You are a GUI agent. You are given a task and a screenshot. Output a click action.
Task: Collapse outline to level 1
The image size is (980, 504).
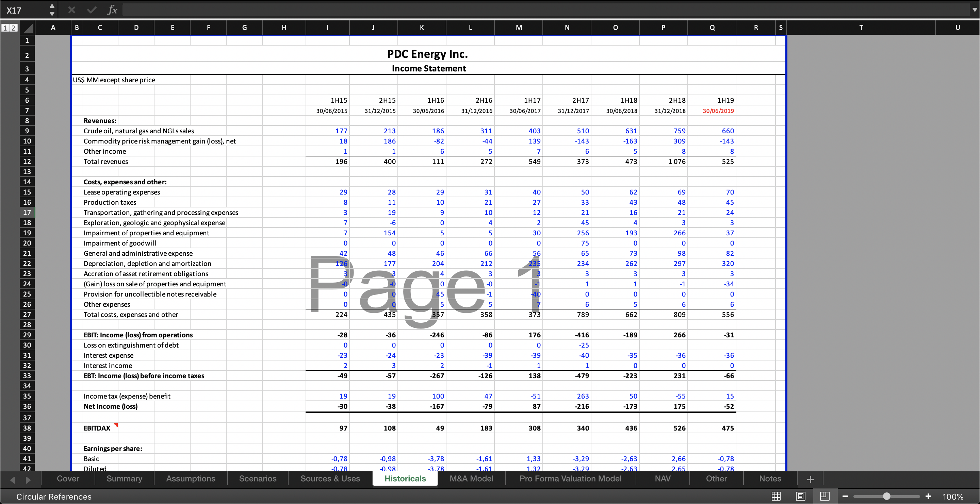click(5, 28)
